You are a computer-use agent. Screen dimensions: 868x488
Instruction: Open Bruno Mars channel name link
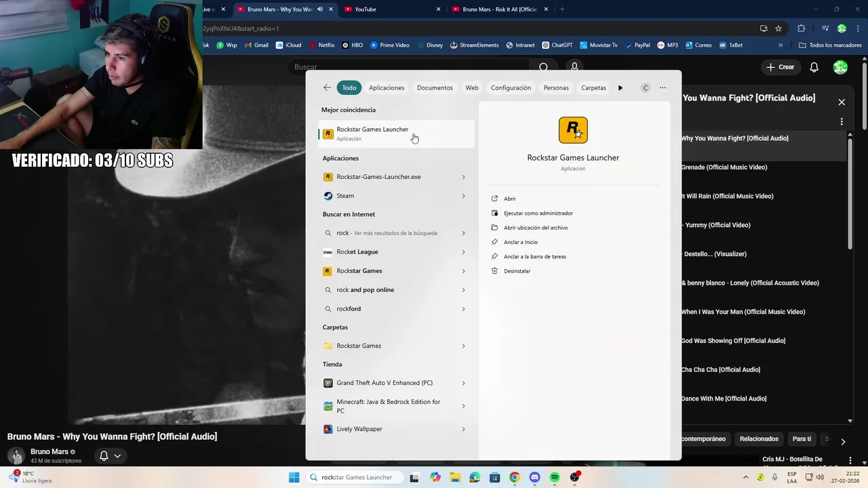pos(50,452)
